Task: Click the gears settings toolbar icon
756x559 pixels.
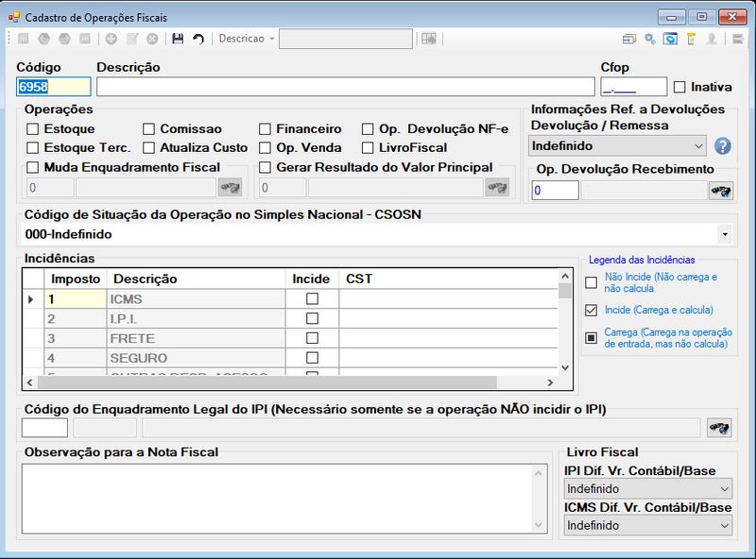Action: [650, 39]
